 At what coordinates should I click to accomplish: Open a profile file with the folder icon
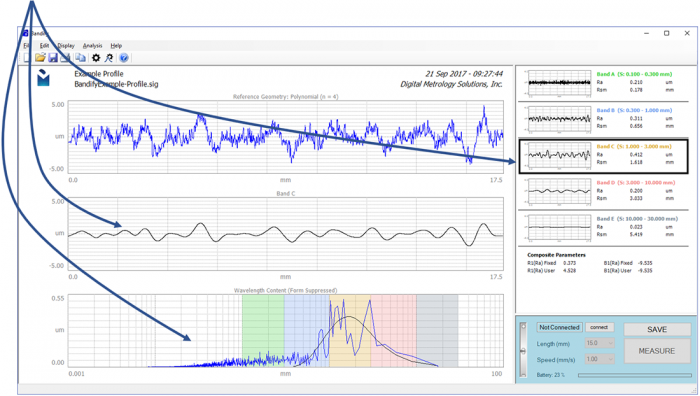[x=40, y=58]
